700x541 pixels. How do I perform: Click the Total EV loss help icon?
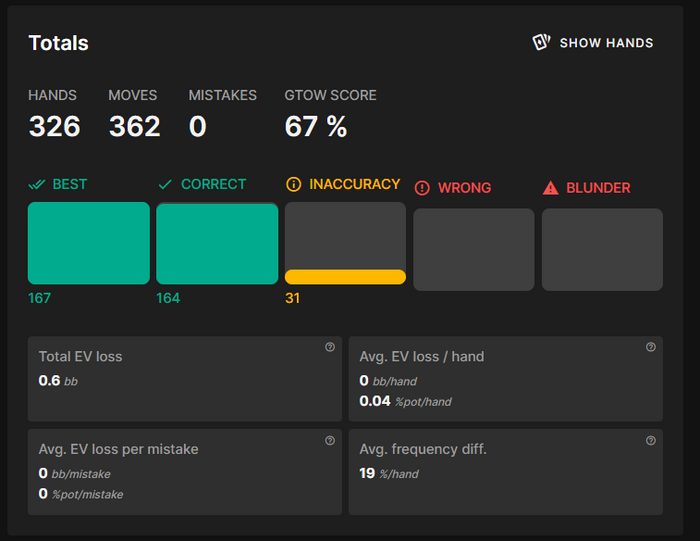tap(330, 347)
